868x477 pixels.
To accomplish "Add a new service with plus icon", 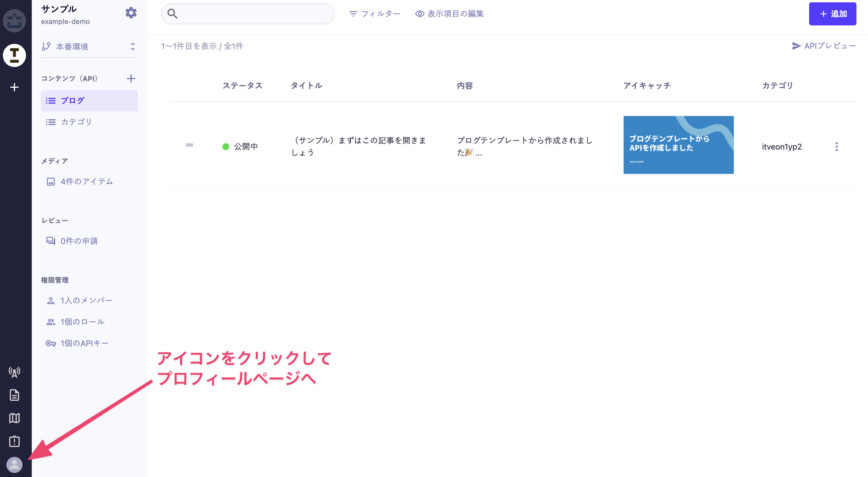I will point(14,87).
